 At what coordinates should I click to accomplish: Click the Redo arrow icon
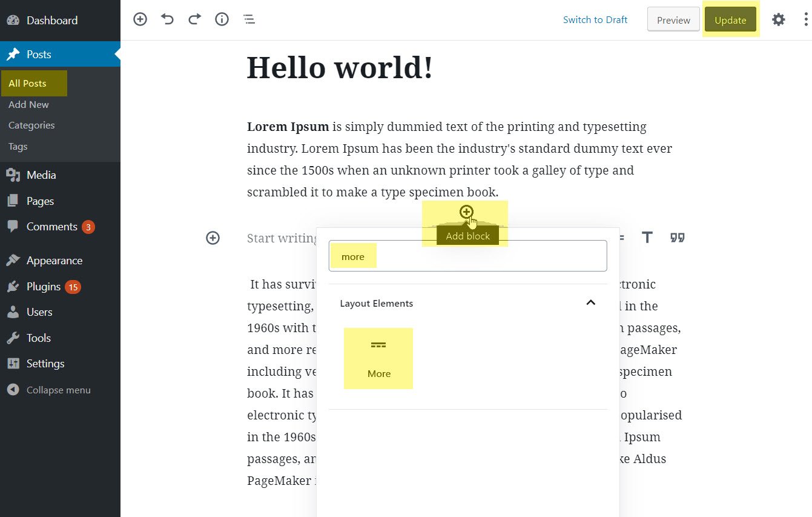(194, 19)
